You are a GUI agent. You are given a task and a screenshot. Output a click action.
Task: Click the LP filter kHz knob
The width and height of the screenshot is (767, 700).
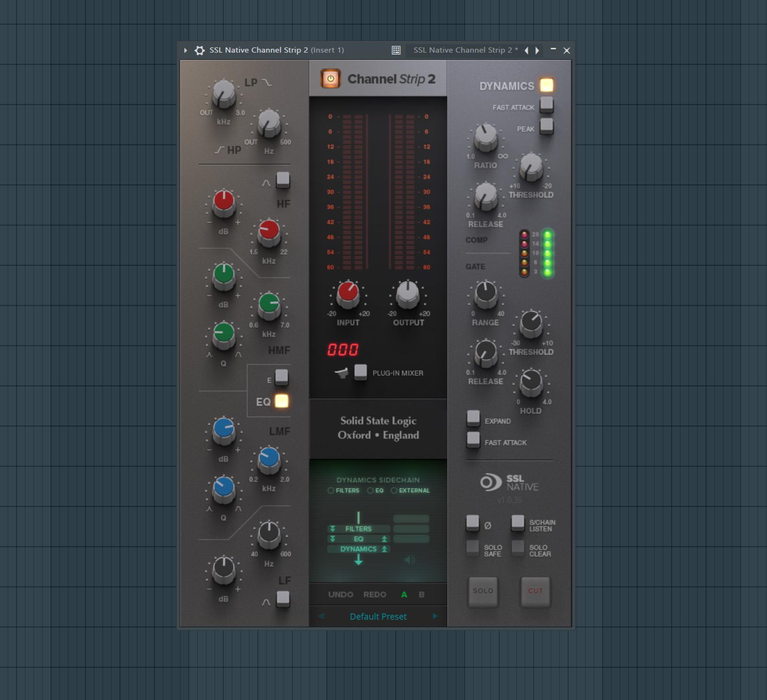224,94
